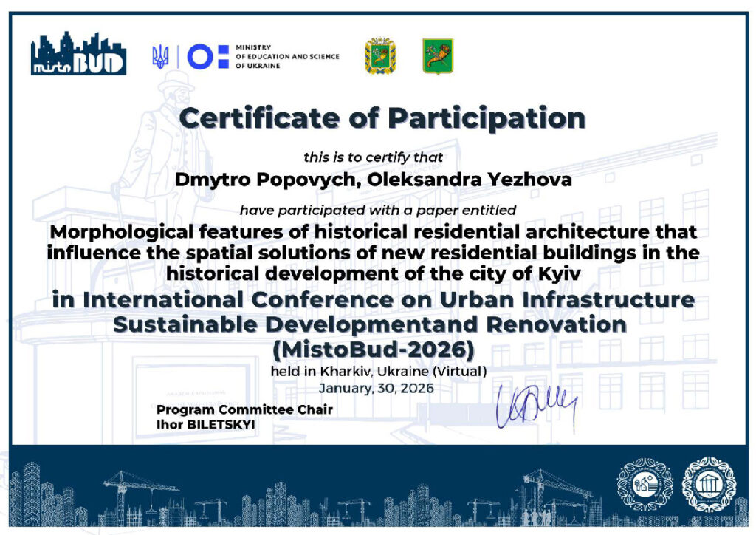The width and height of the screenshot is (756, 535).
Task: Click the green Kharkiv city coat of arms
Action: [x=437, y=56]
